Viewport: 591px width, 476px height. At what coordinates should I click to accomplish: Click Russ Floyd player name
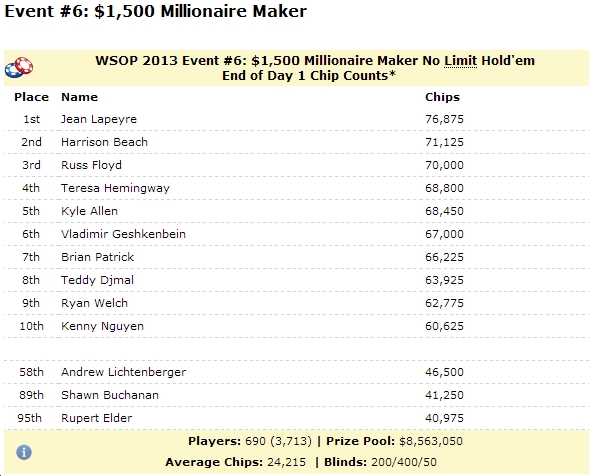[91, 165]
